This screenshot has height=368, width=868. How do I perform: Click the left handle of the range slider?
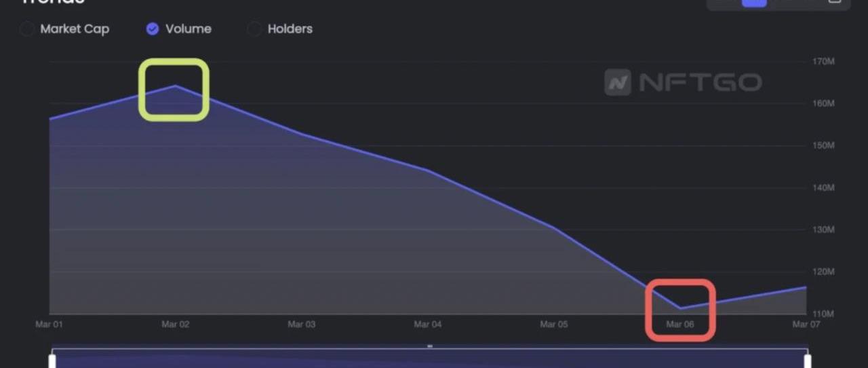[52, 359]
